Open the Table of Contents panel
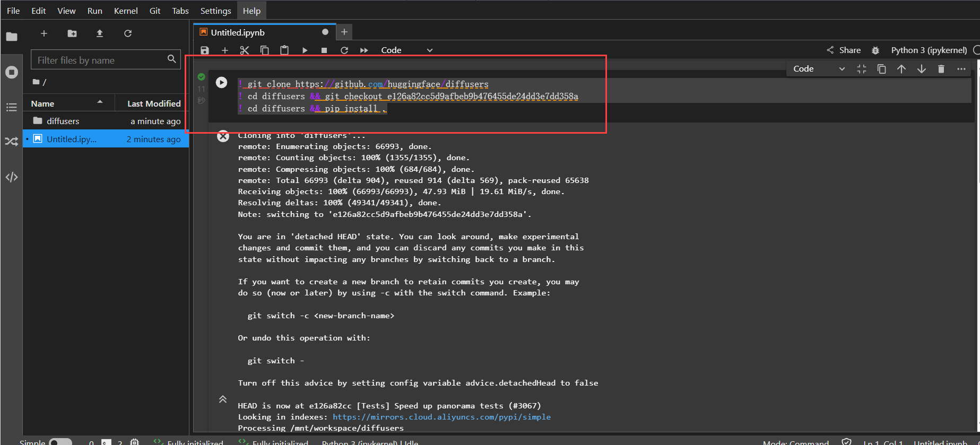 (12, 107)
